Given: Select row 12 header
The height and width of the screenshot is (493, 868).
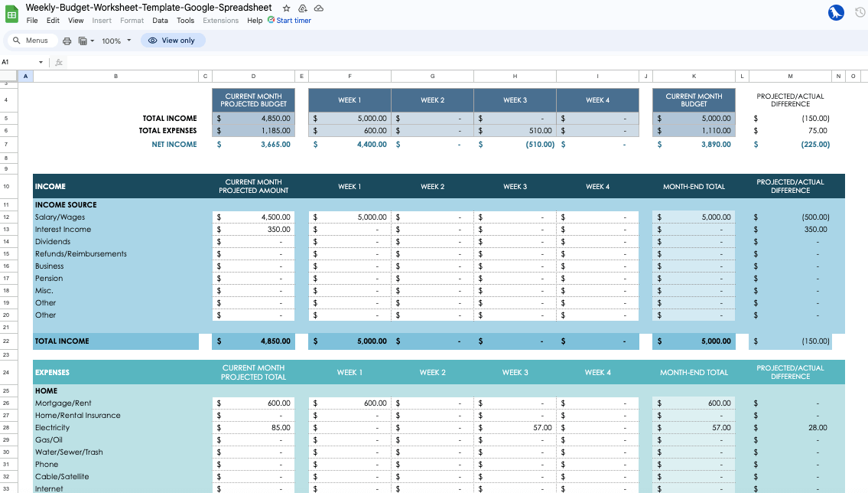Looking at the screenshot, I should pos(7,217).
